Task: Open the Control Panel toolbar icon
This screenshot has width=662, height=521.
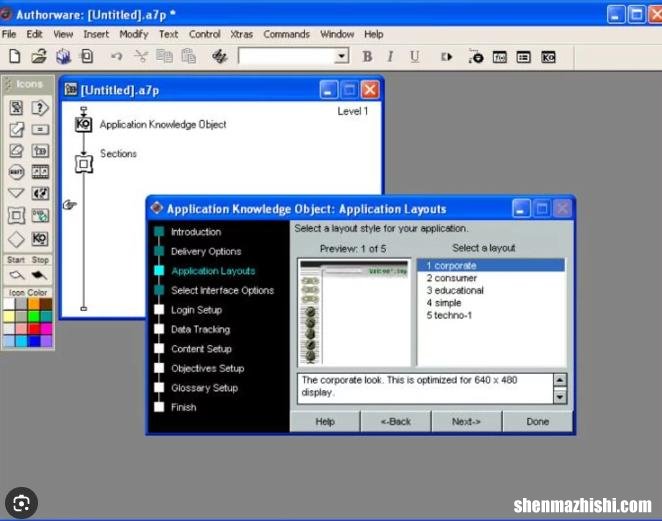Action: 476,57
